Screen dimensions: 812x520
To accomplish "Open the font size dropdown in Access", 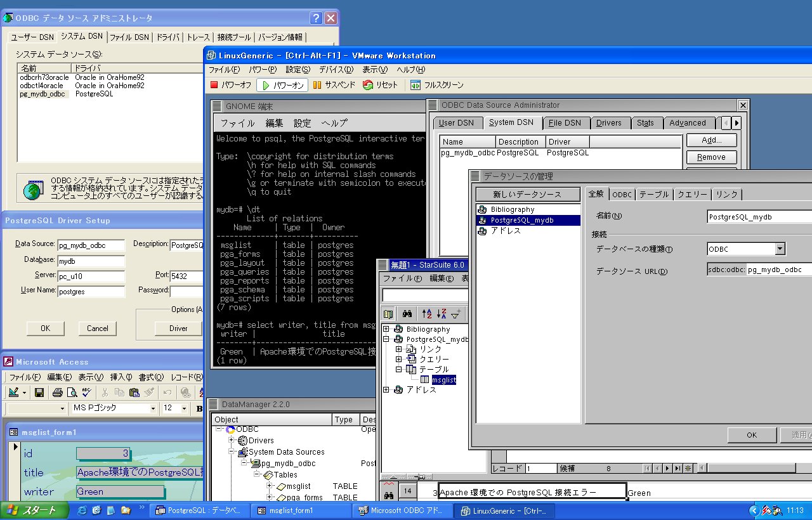I will pyautogui.click(x=185, y=408).
